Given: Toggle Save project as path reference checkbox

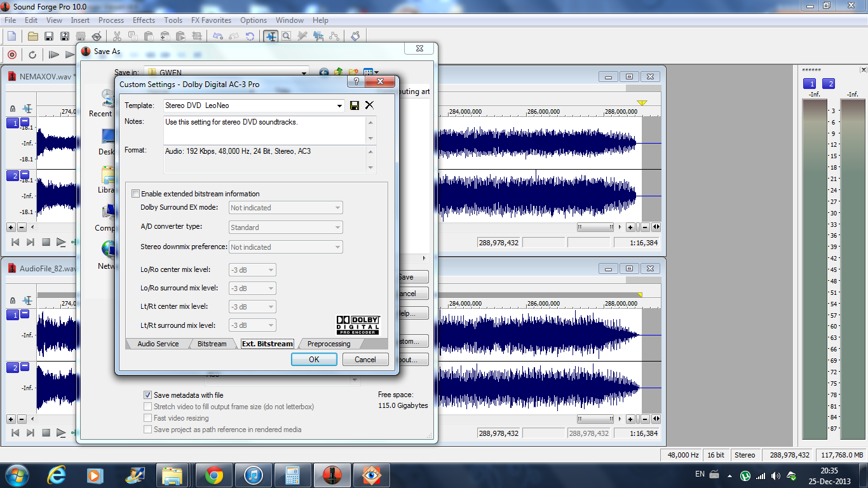Looking at the screenshot, I should [148, 430].
